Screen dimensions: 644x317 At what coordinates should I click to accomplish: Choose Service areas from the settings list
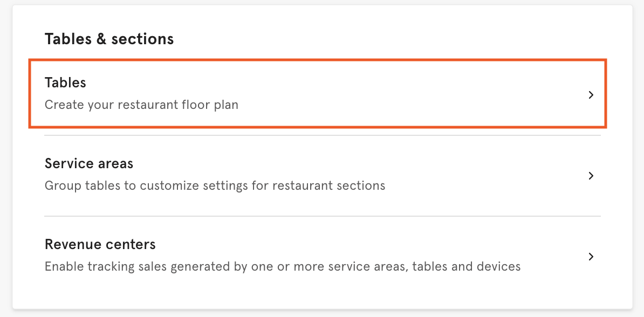coord(88,163)
